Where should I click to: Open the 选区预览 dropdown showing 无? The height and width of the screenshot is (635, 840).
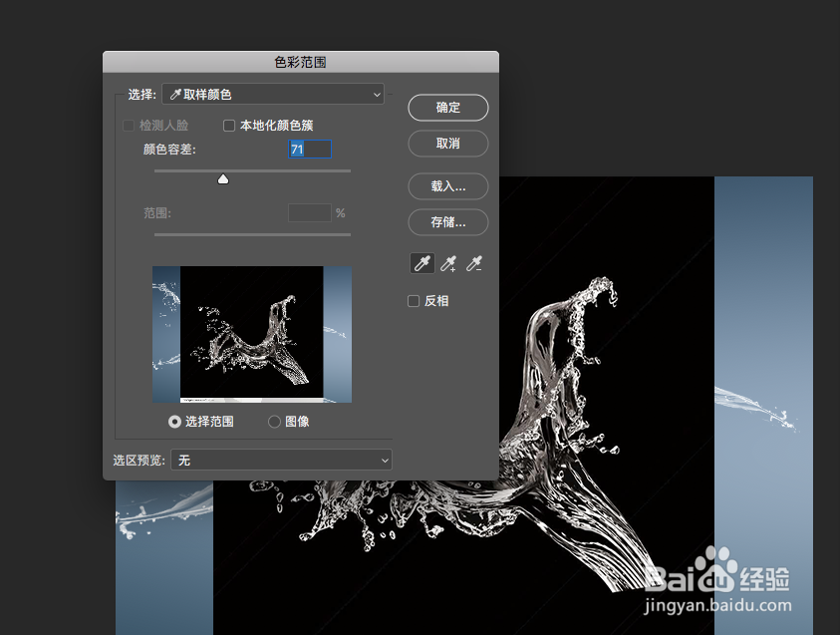coord(281,460)
